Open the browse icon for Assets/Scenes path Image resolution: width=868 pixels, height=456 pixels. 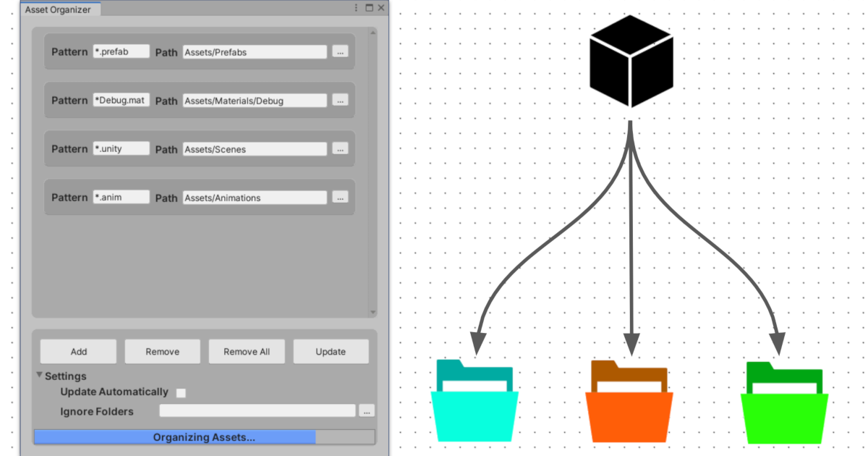pyautogui.click(x=339, y=148)
